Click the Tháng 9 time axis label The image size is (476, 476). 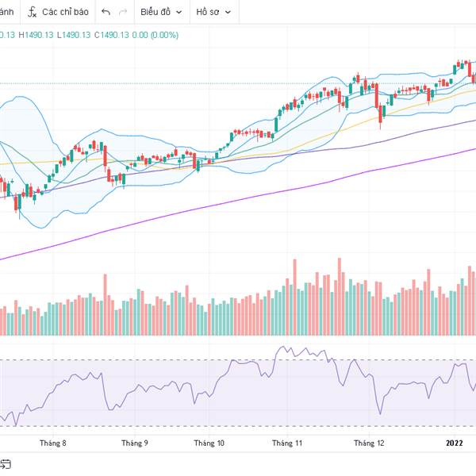tap(135, 443)
